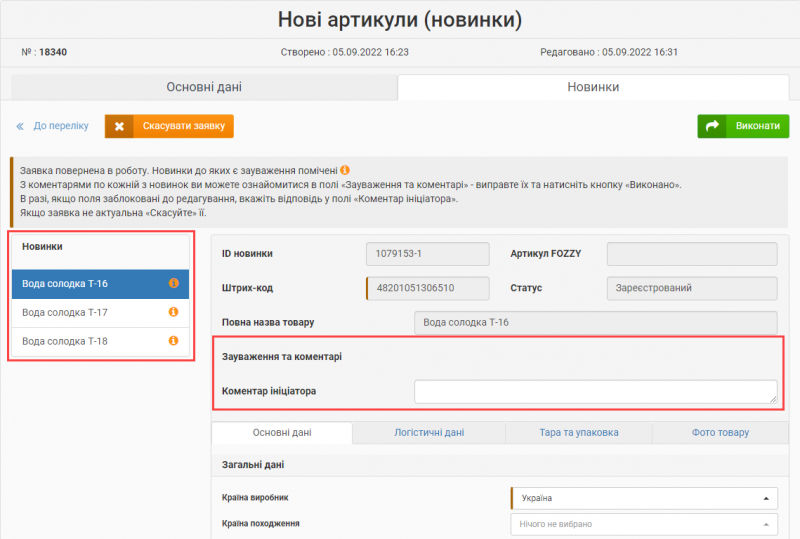Image resolution: width=800 pixels, height=539 pixels.
Task: Click the X icon on Скасувати заявку
Action: 119,126
